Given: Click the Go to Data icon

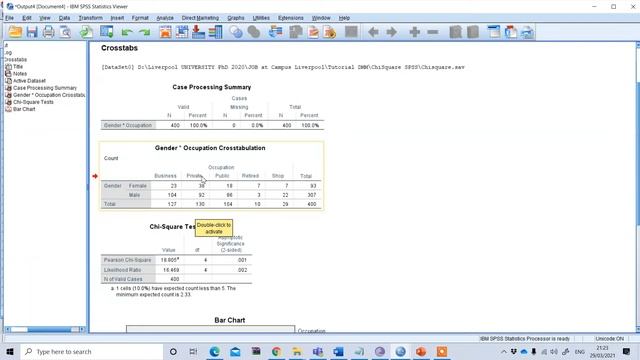Looking at the screenshot, I should [165, 32].
